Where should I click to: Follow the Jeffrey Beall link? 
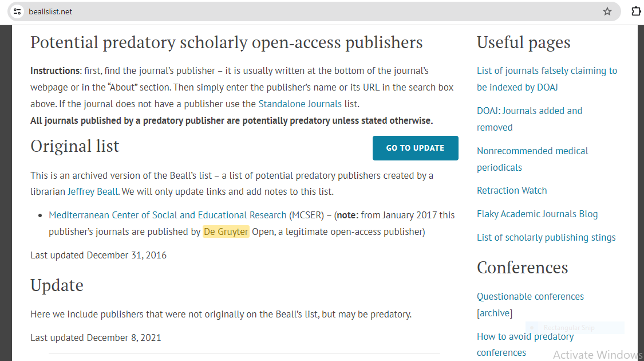tap(92, 191)
